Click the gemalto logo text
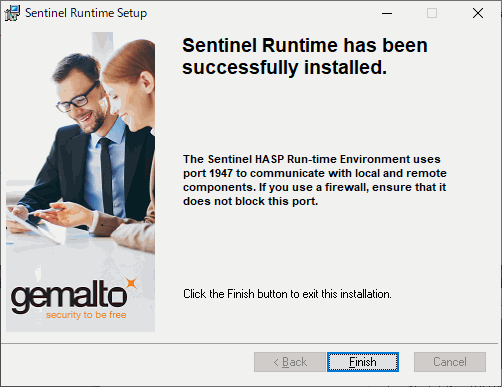The image size is (502, 387). [69, 296]
